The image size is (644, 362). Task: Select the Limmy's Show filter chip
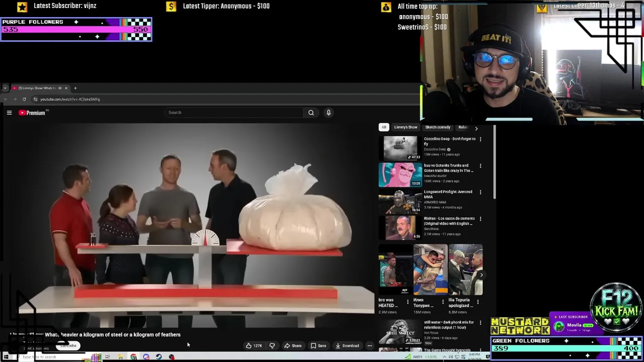tap(406, 127)
